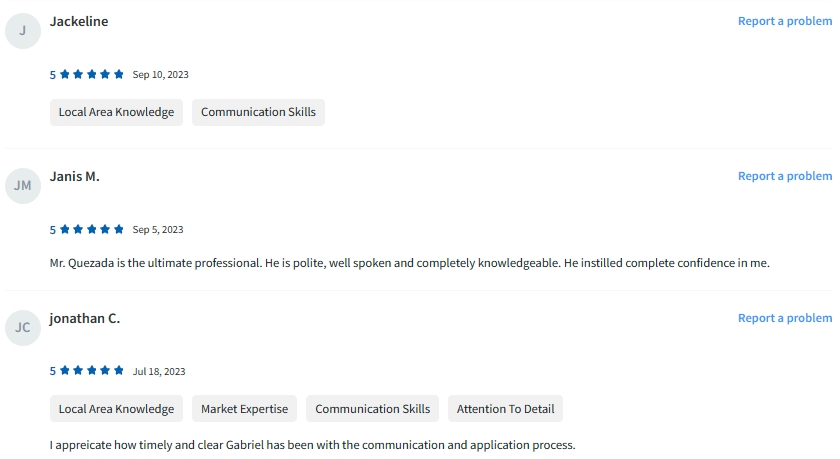Click the Market Expertise tag
840x459 pixels.
pyautogui.click(x=244, y=409)
